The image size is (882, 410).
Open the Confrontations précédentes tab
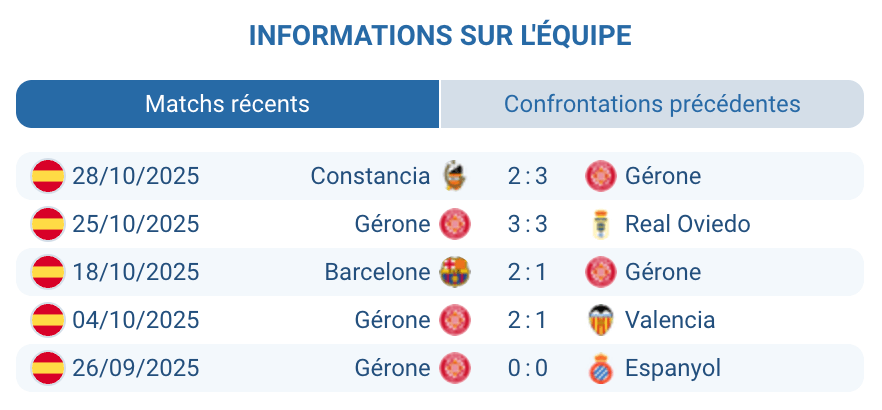pyautogui.click(x=651, y=104)
